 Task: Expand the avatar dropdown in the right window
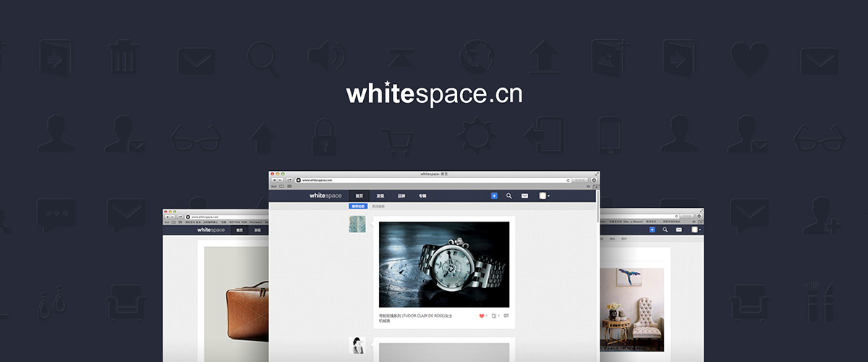click(697, 230)
